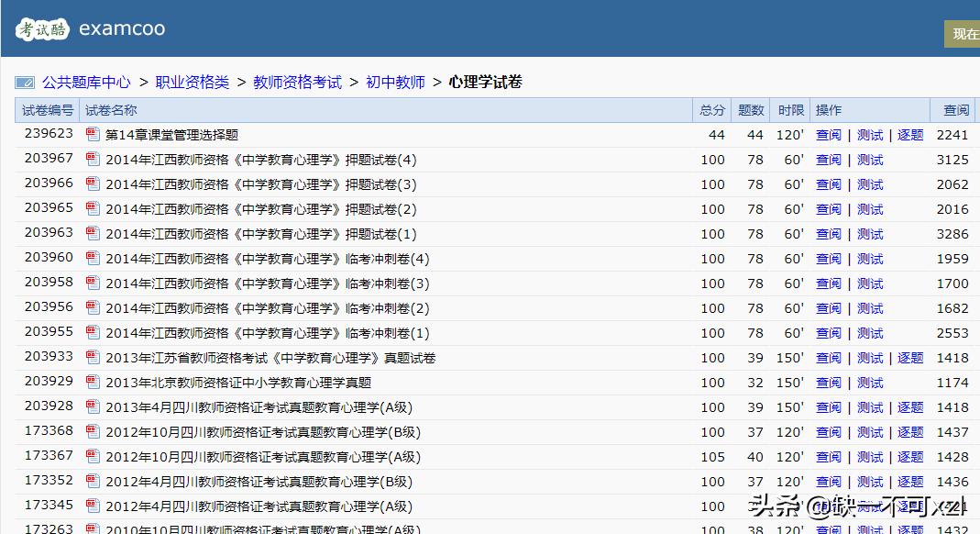Click 查阅 for 押题试卷(2)
The width and height of the screenshot is (980, 534).
(x=828, y=209)
